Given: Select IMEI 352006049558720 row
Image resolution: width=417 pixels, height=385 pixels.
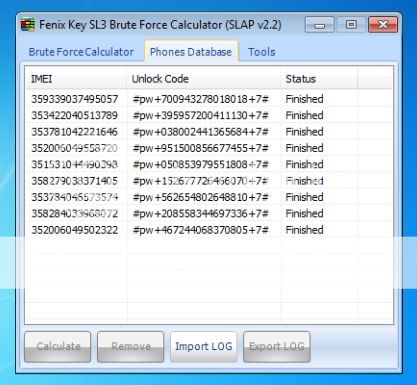Looking at the screenshot, I should tap(209, 148).
